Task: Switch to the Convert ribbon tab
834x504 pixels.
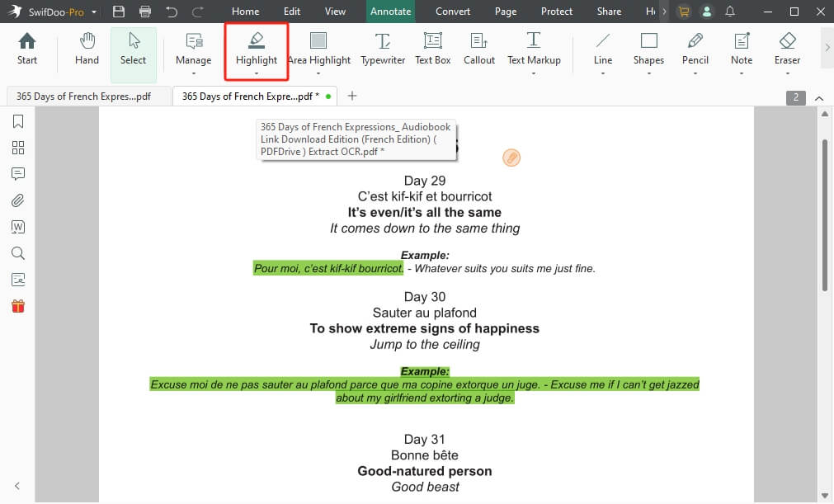Action: 453,12
